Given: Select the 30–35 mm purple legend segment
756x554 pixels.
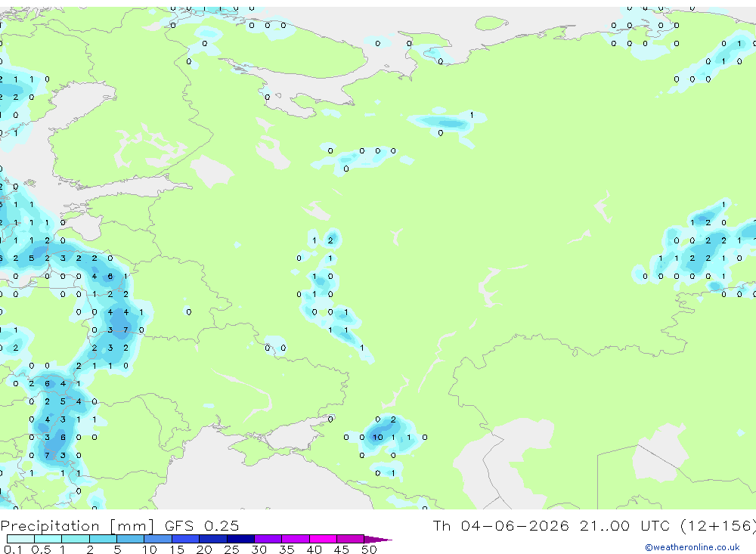Looking at the screenshot, I should tap(268, 539).
